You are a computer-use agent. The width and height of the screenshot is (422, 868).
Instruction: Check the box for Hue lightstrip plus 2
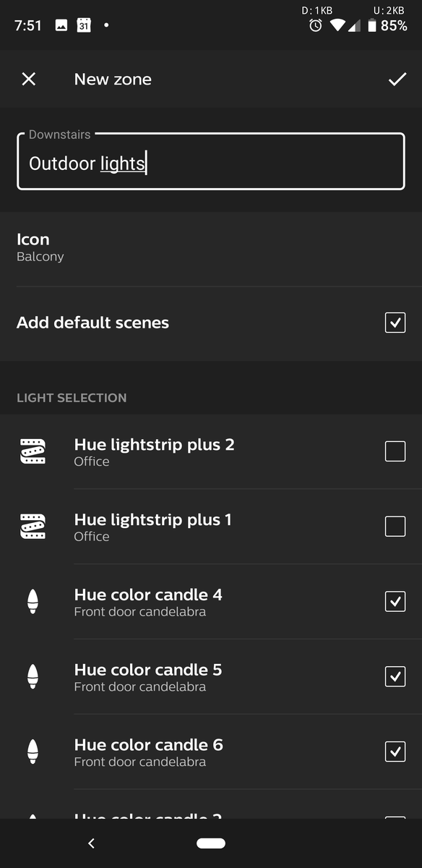(395, 451)
